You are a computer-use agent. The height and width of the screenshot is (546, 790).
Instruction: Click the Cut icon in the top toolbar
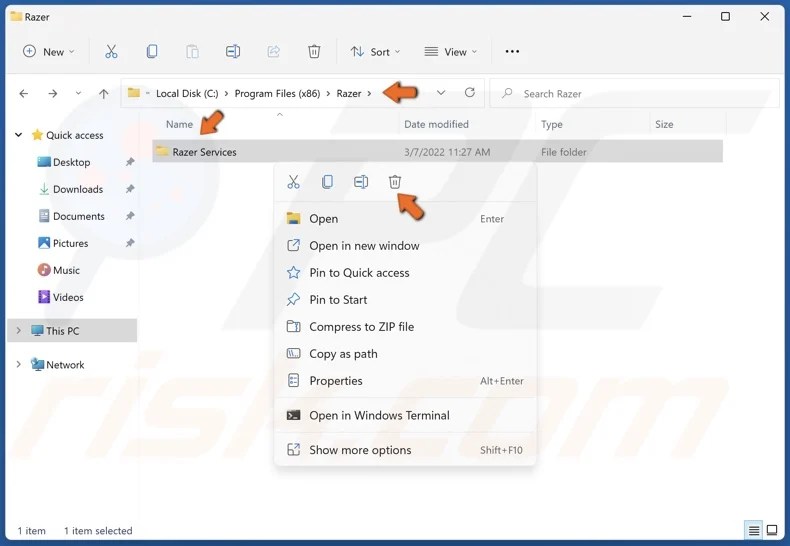click(111, 51)
